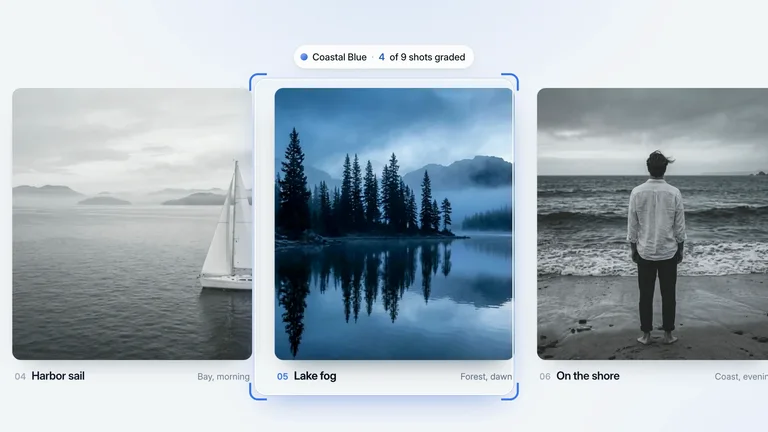Click the blue dot beside Coastal Blue

click(x=304, y=57)
